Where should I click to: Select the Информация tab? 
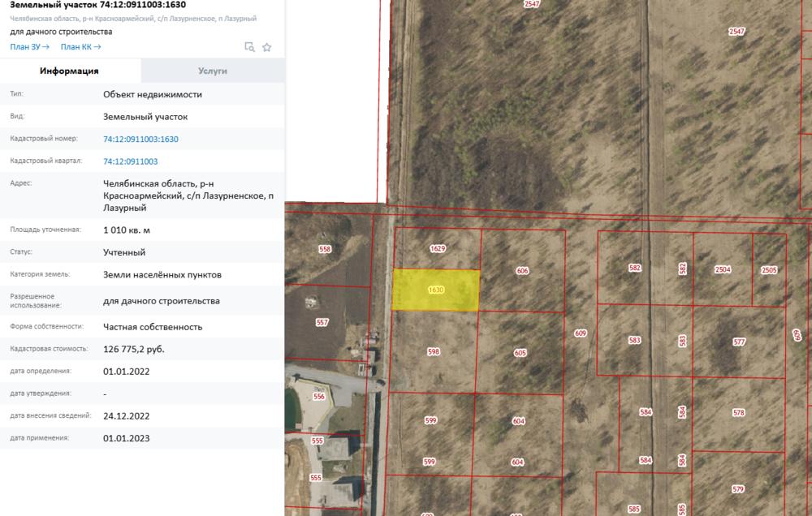click(x=69, y=71)
